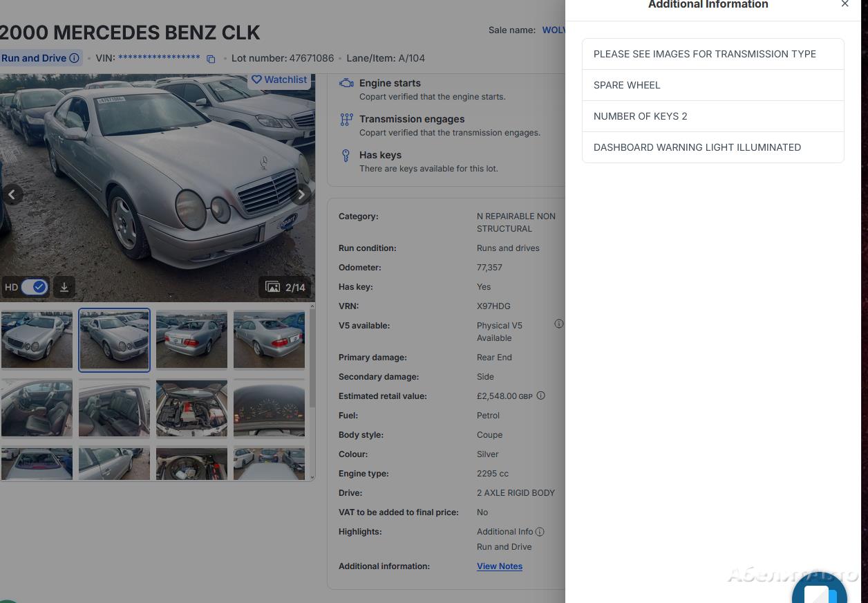Viewport: 868px width, 603px height.
Task: Open the View Notes link
Action: tap(499, 566)
